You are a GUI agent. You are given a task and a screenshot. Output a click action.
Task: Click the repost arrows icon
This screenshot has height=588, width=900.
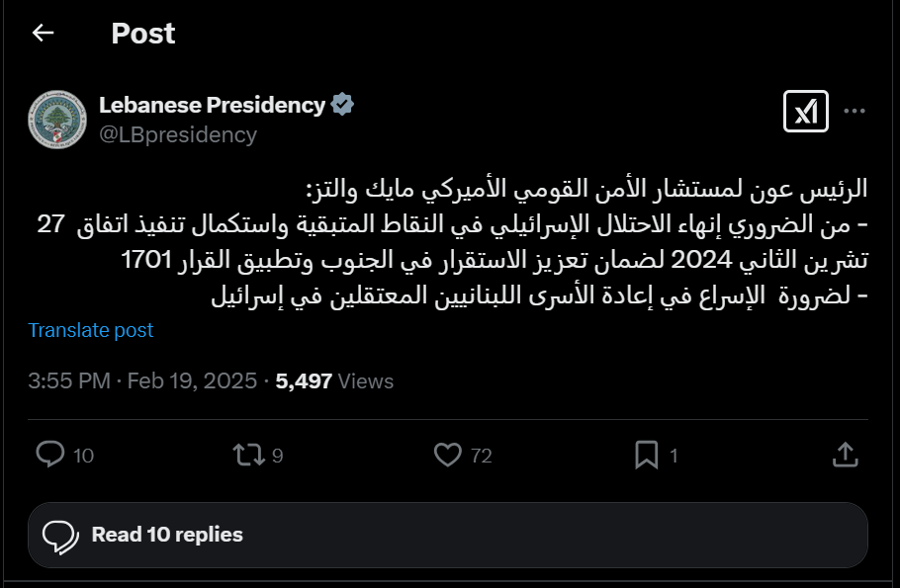click(x=249, y=455)
